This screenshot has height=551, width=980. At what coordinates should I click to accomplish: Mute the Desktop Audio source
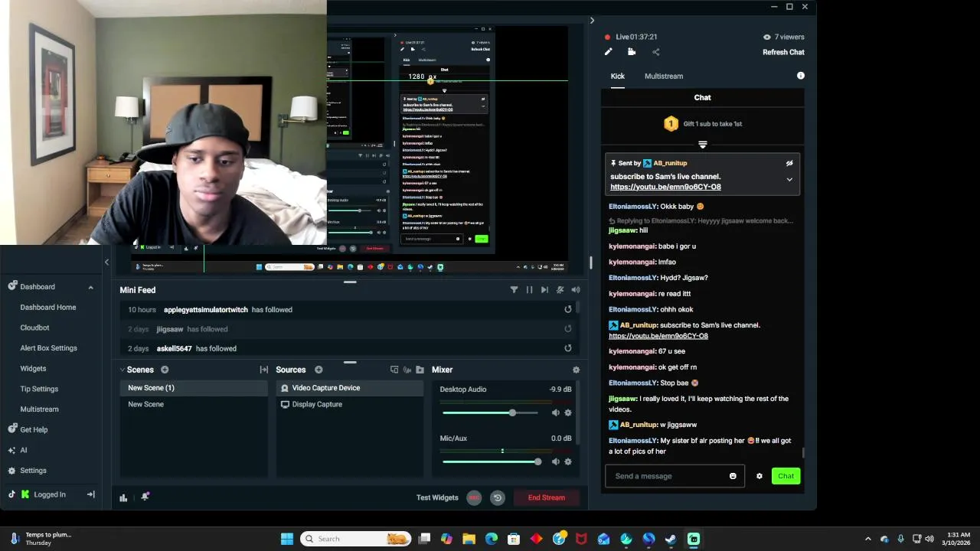[556, 413]
